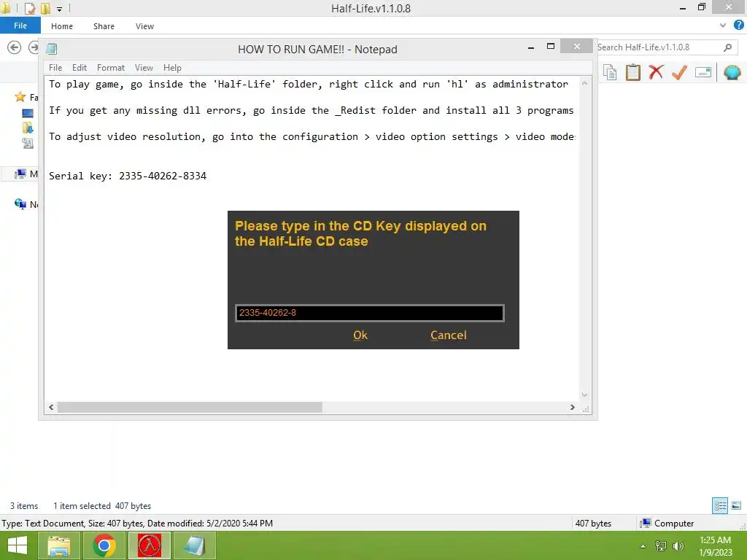The image size is (747, 560).
Task: Open volume speaker icon in system tray
Action: (678, 545)
